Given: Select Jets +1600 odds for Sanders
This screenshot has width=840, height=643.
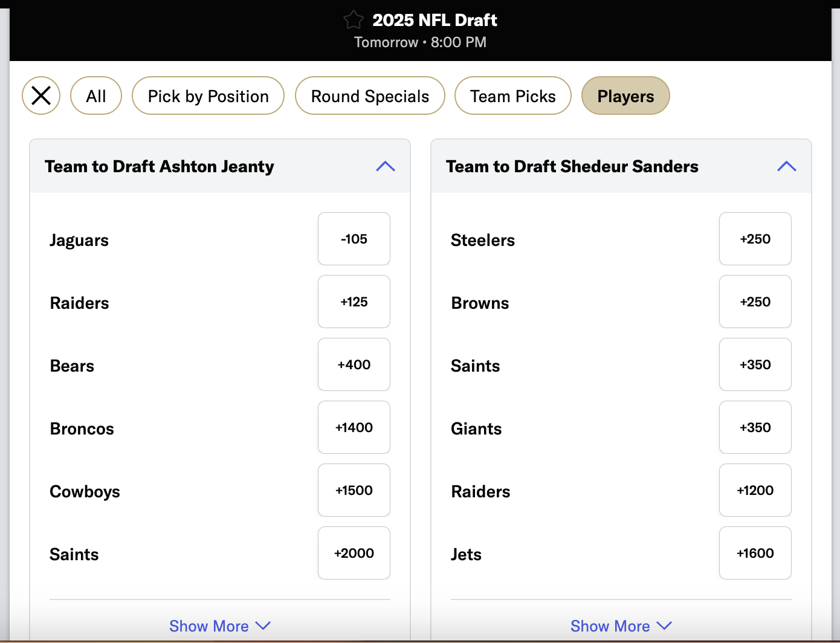Looking at the screenshot, I should coord(755,553).
